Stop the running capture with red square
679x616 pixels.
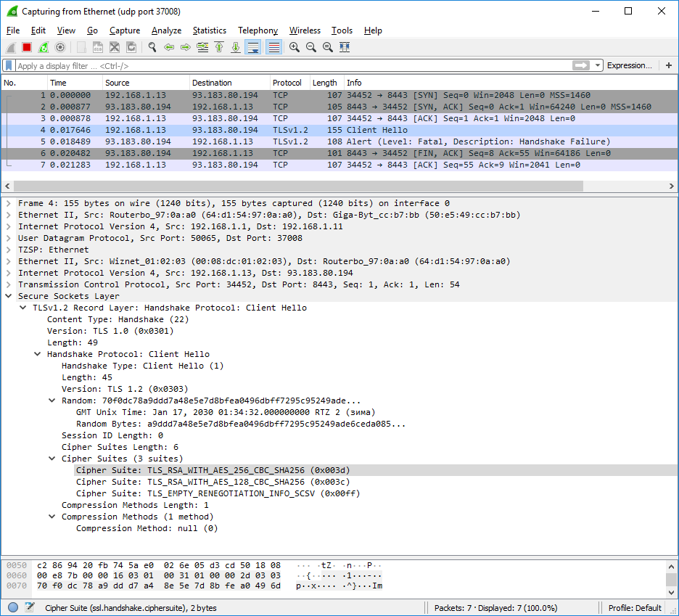(x=27, y=47)
